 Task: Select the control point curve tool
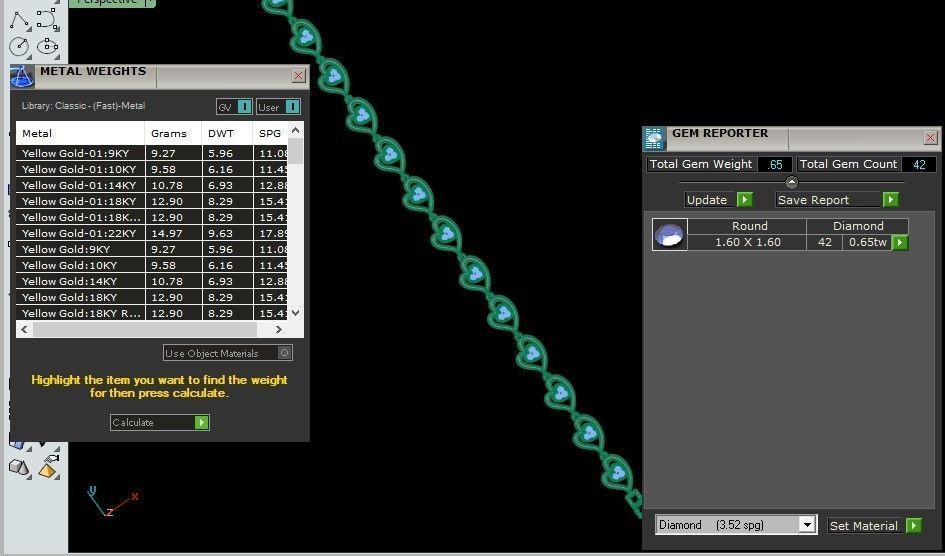48,19
